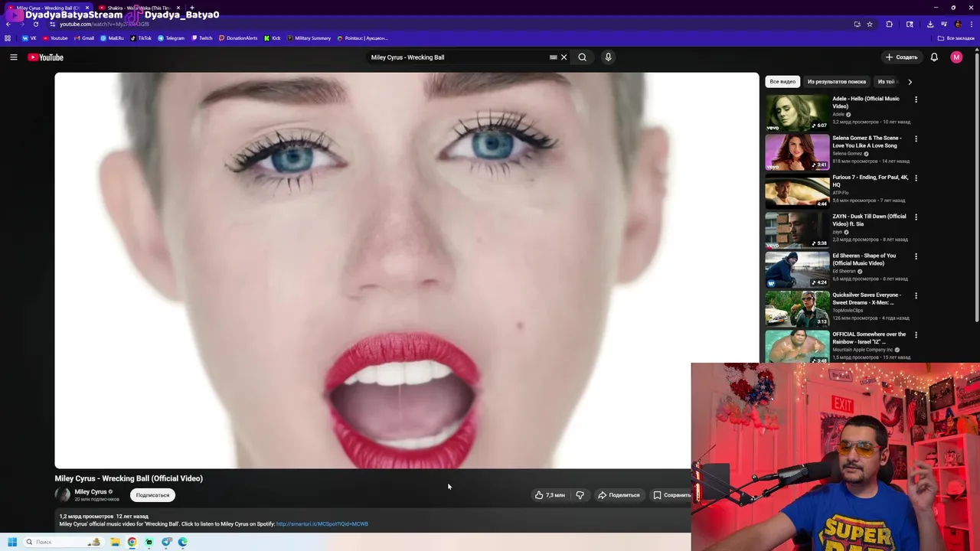This screenshot has width=980, height=551.
Task: Open more options for Adele - Hello video
Action: click(x=916, y=99)
